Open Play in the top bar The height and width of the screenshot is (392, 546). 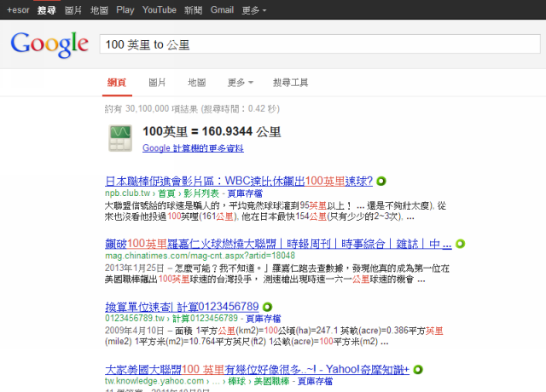tap(125, 10)
